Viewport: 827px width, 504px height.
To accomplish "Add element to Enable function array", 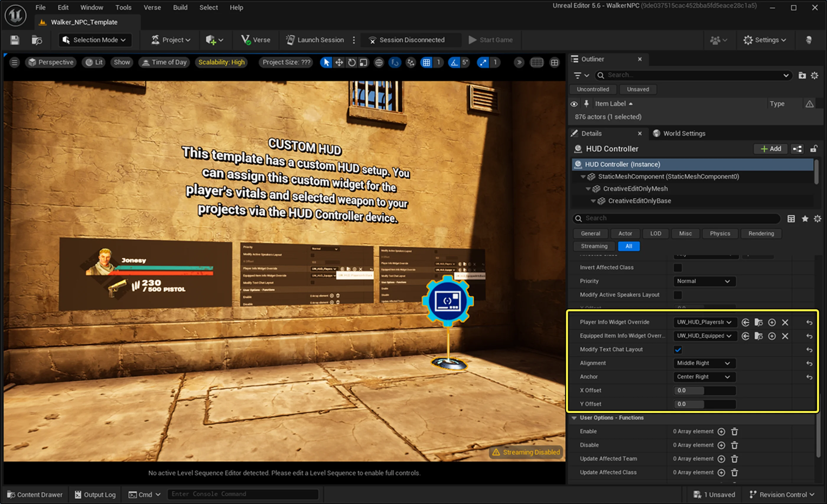I will click(x=721, y=432).
